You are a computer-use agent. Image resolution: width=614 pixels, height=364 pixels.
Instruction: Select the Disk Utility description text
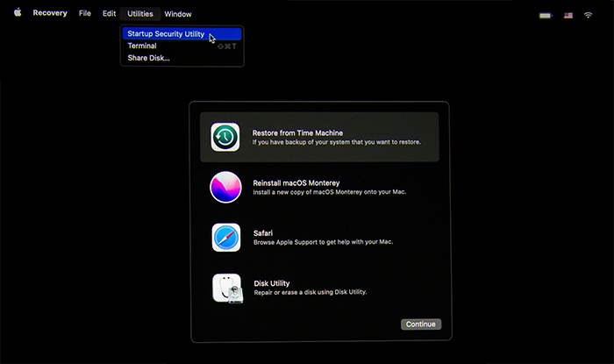pyautogui.click(x=310, y=292)
